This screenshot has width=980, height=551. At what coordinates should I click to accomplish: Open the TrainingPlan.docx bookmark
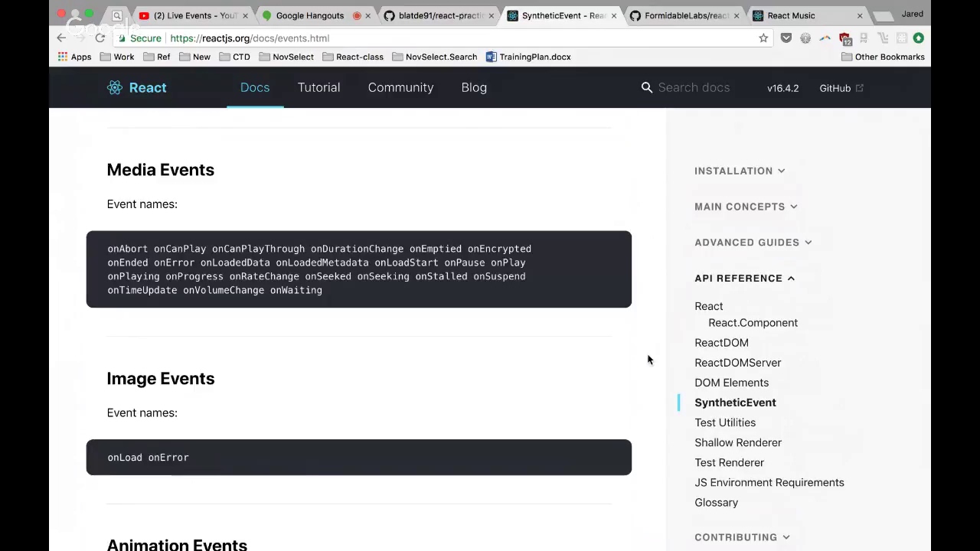[528, 57]
